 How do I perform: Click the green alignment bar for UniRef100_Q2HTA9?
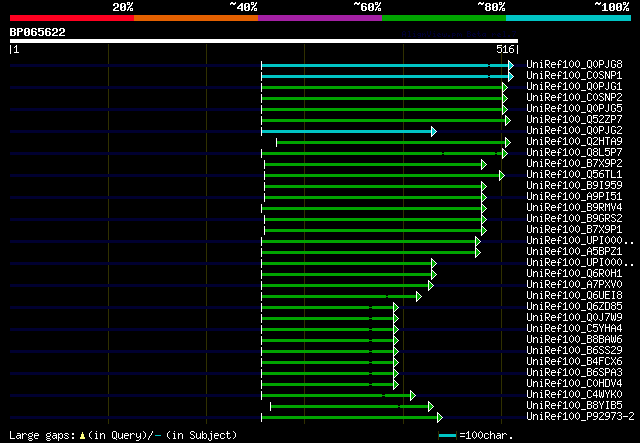click(x=391, y=142)
